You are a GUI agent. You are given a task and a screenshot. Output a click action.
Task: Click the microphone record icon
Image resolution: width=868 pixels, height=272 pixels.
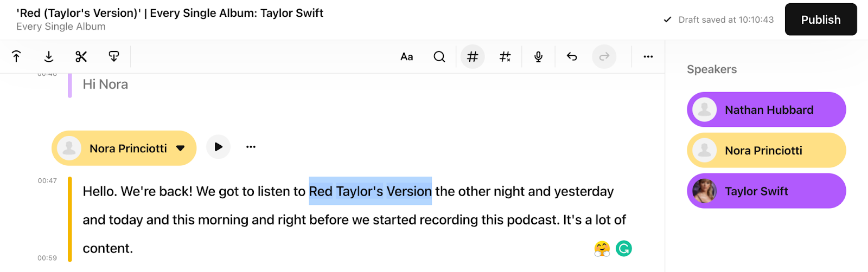click(538, 56)
